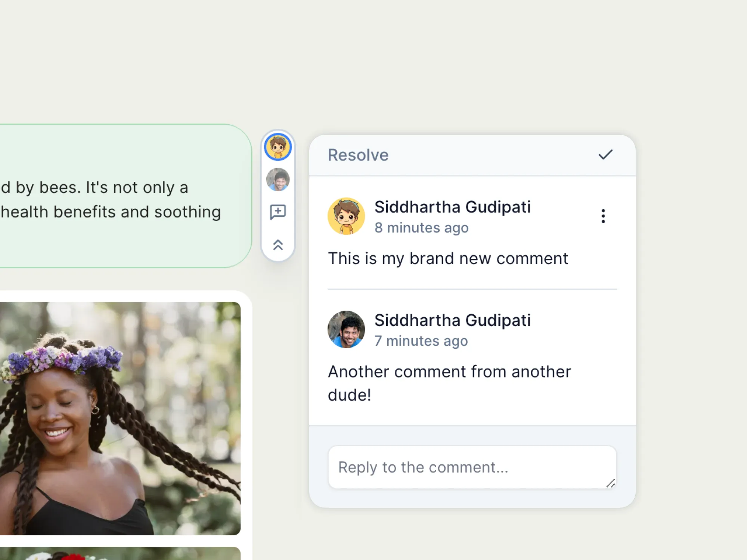Collapse the comment toolbar with the double-chevron
Screen dimensions: 747x560
(278, 245)
